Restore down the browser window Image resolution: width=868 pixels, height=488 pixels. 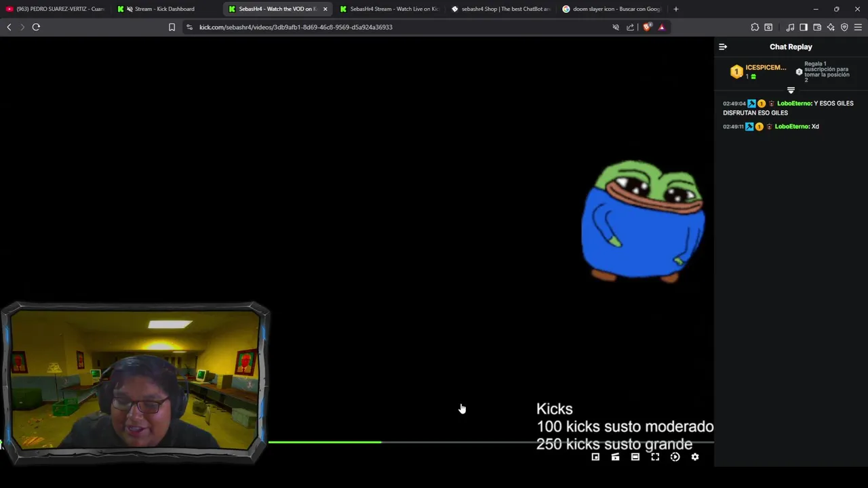(x=836, y=9)
